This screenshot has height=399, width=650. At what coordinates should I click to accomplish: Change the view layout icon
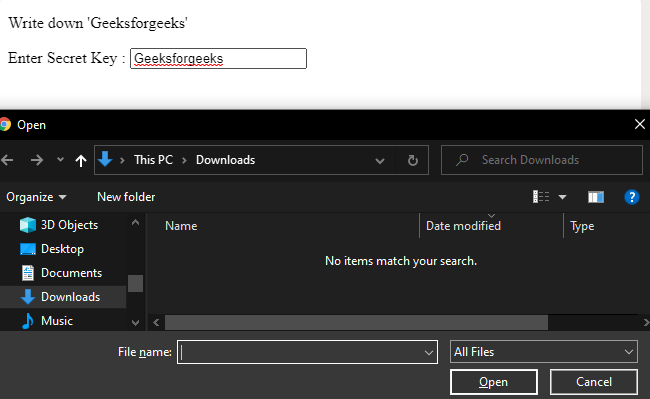541,197
